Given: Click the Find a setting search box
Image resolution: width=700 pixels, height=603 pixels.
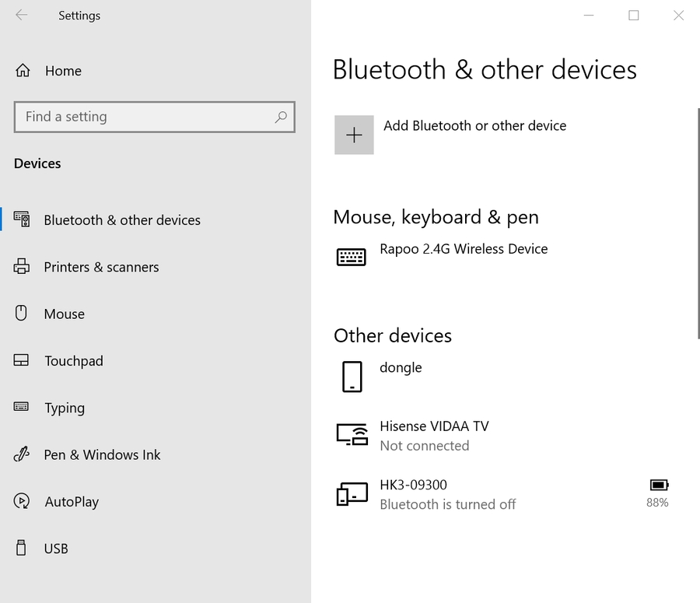Looking at the screenshot, I should (x=144, y=117).
